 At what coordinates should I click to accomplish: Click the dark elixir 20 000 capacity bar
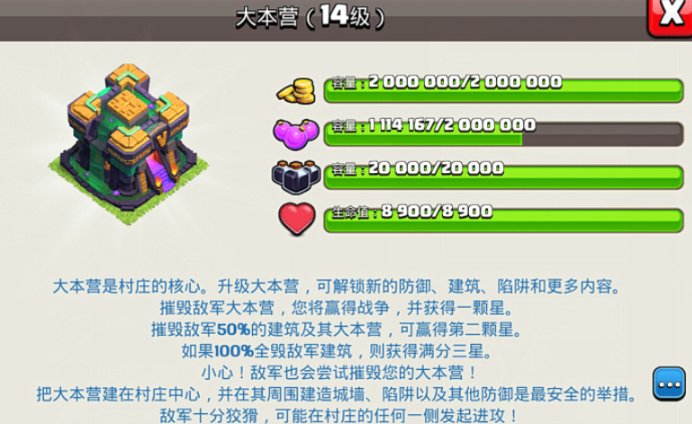point(504,177)
